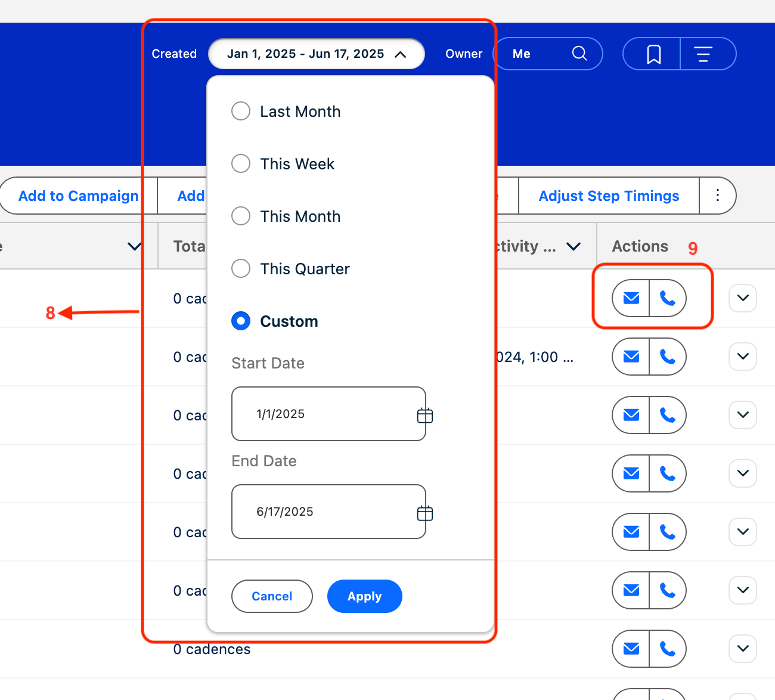Click the email icon in the 1:00 activity row
This screenshot has height=700, width=775.
pos(631,357)
